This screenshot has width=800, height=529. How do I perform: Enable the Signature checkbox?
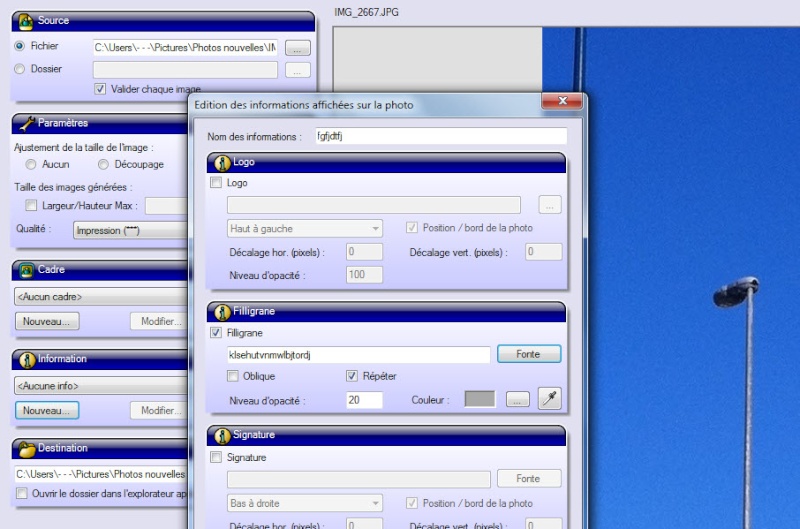click(x=216, y=457)
